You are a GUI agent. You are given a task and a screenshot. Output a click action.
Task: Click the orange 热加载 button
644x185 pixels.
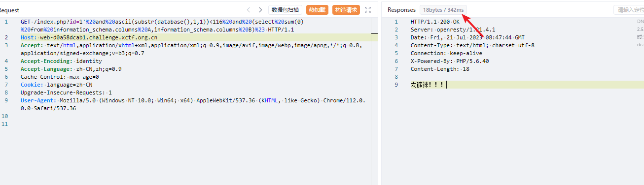tap(317, 10)
